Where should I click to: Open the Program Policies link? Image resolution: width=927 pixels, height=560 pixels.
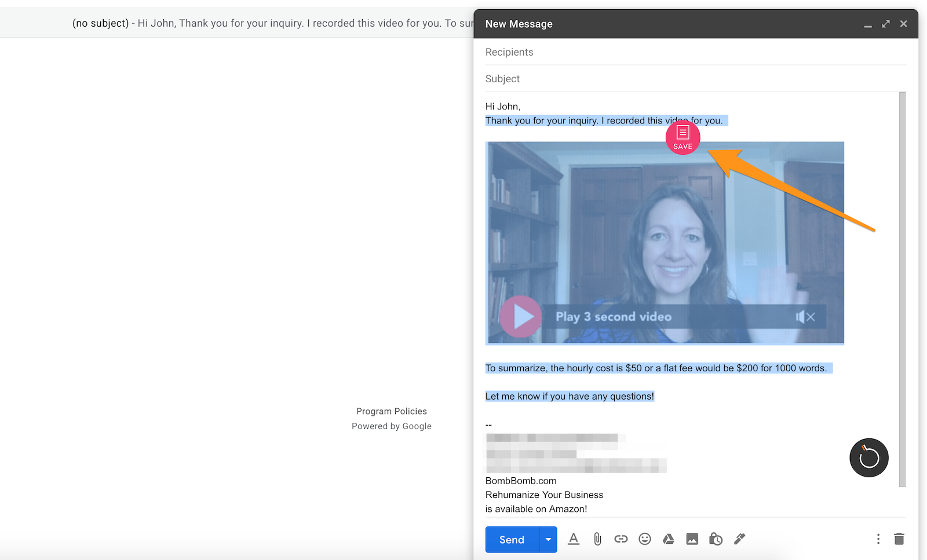(x=392, y=411)
